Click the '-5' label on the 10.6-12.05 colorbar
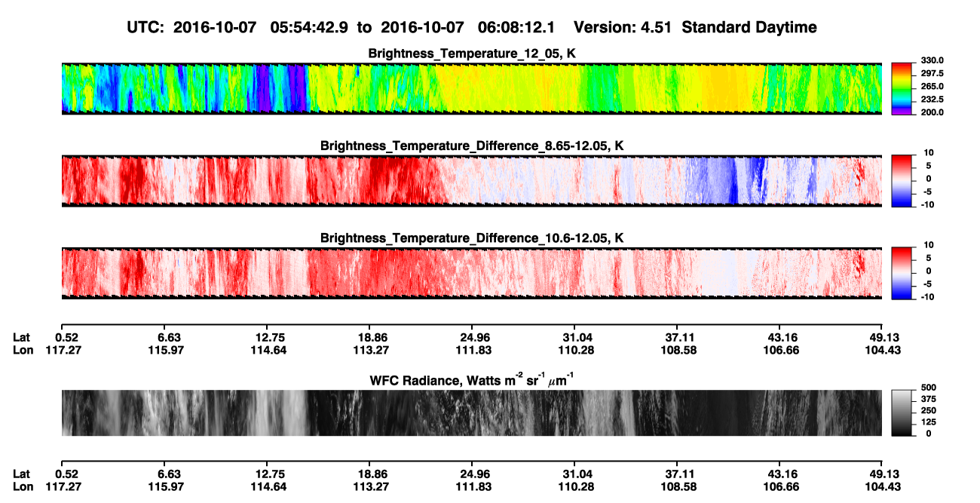The width and height of the screenshot is (980, 503). click(929, 284)
